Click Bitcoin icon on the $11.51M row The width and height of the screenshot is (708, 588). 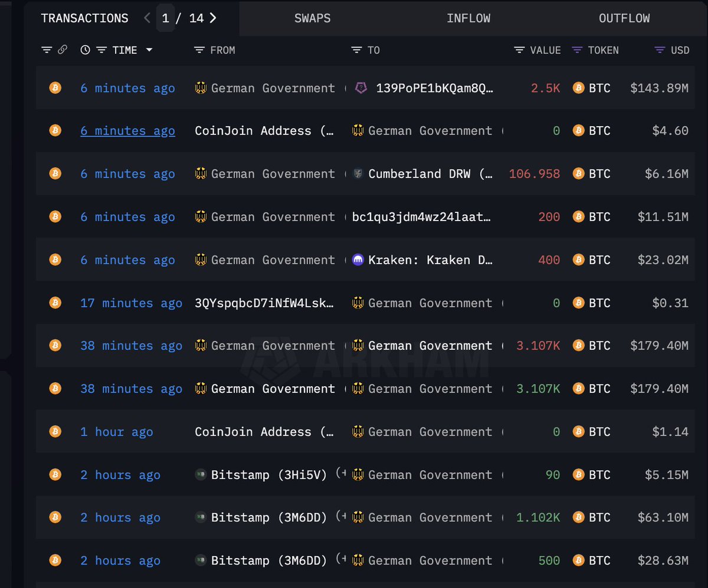[x=55, y=216]
